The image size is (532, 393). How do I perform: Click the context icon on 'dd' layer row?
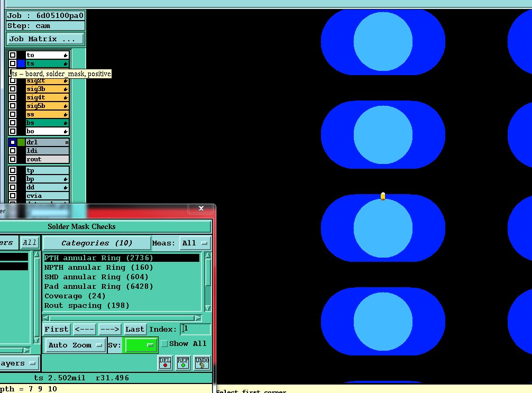(66, 187)
